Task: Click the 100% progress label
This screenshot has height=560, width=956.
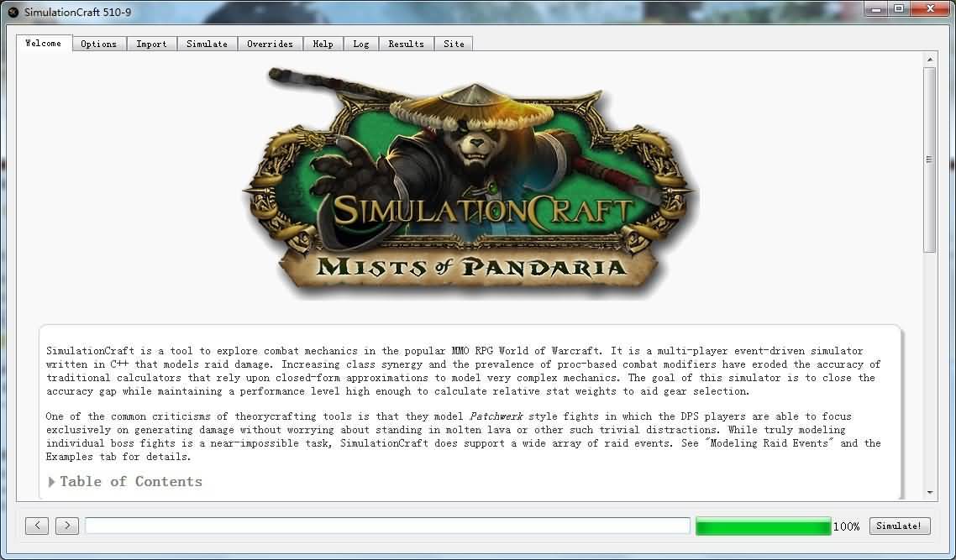Action: pos(847,526)
